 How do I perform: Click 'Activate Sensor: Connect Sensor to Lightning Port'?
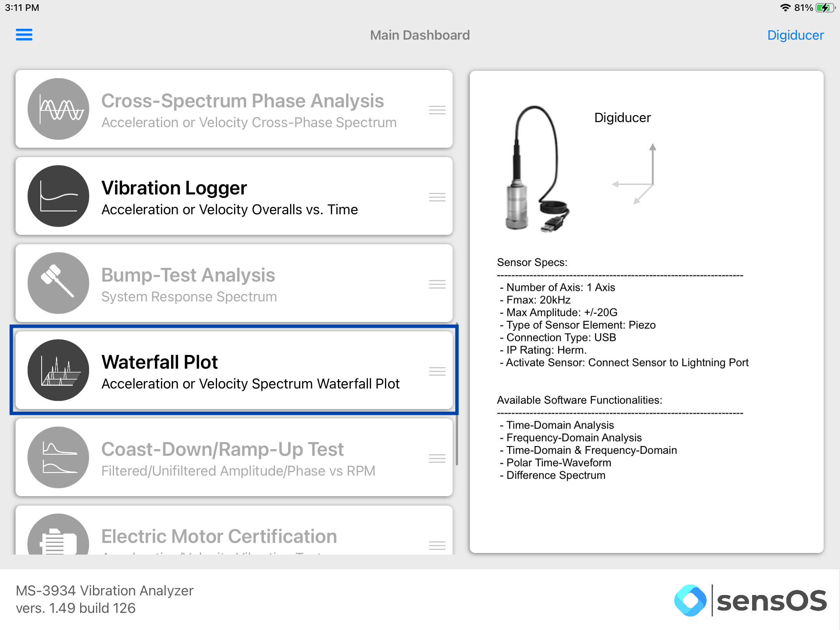(624, 362)
